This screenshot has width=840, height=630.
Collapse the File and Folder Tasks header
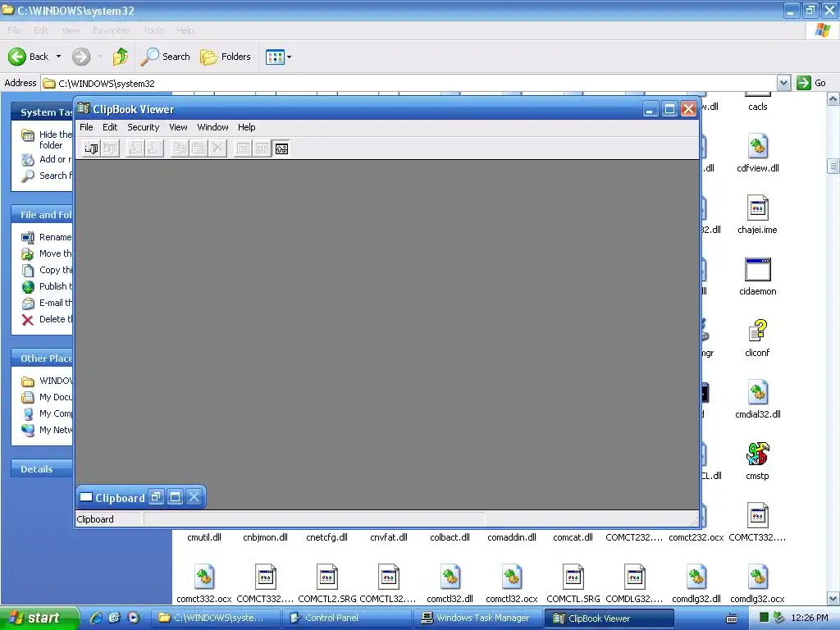click(x=42, y=215)
